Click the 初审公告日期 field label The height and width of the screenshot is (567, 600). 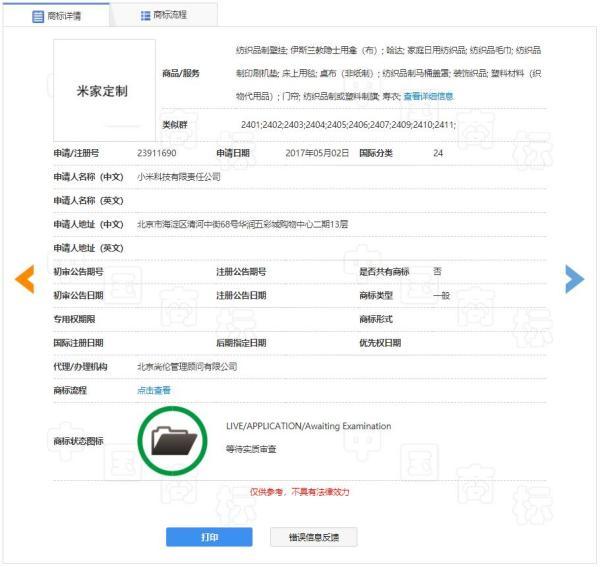tap(78, 295)
